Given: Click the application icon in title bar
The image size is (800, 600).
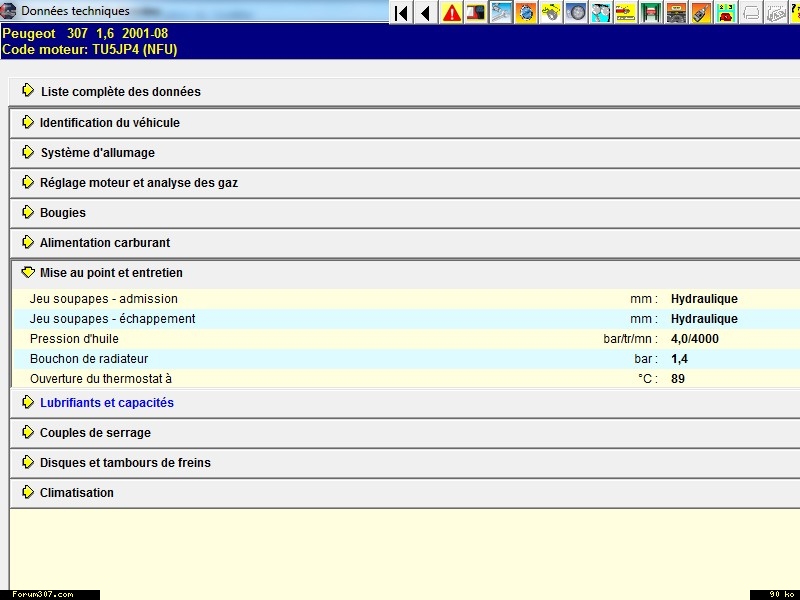Looking at the screenshot, I should pyautogui.click(x=8, y=10).
